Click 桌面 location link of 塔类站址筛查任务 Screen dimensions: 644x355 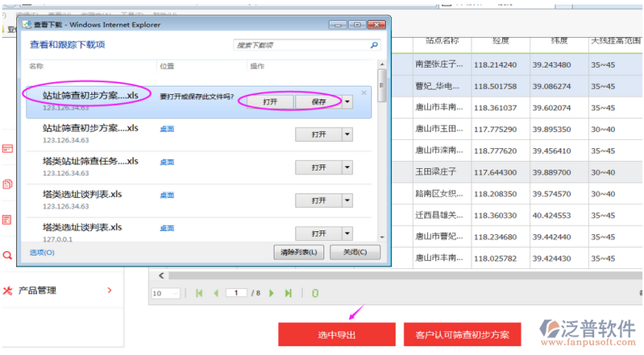pyautogui.click(x=167, y=162)
